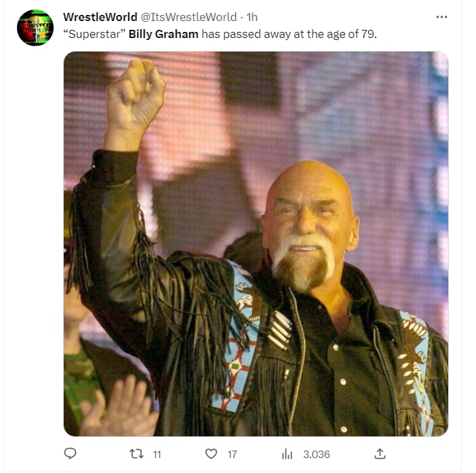Open the WrestleWorld profile avatar
The width and height of the screenshot is (476, 473).
35,28
